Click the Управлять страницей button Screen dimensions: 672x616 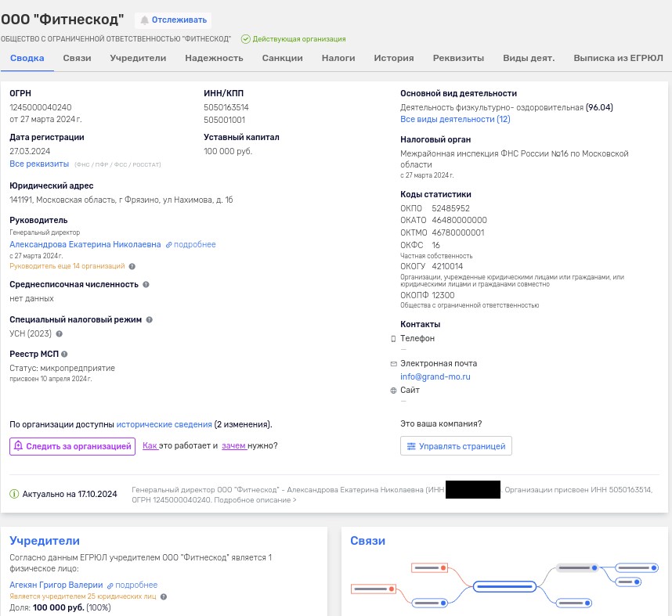click(456, 446)
